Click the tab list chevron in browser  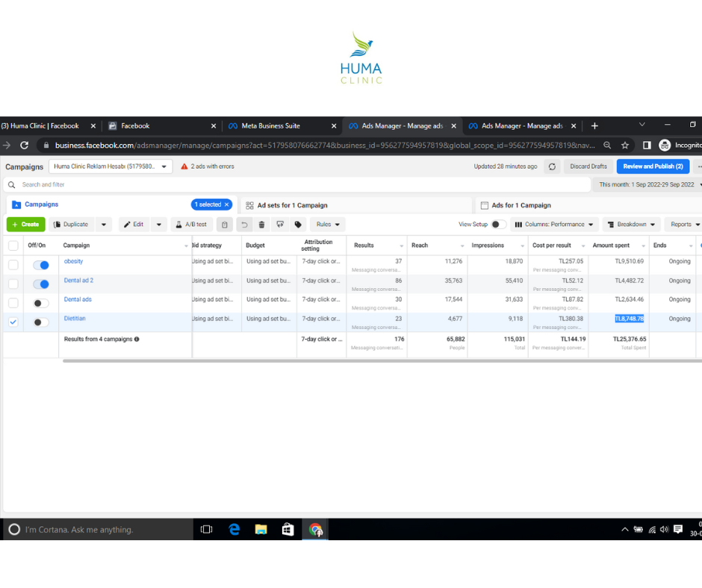point(642,125)
